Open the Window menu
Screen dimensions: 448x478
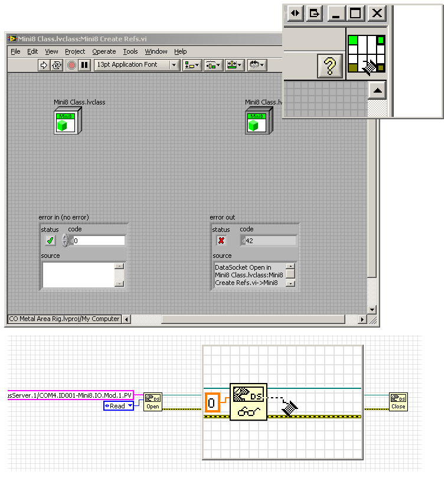point(156,51)
